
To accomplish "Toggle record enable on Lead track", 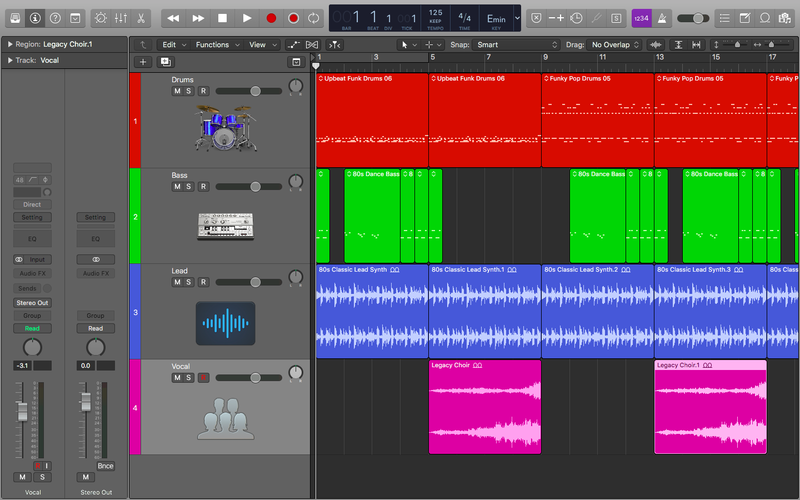I will [x=203, y=282].
